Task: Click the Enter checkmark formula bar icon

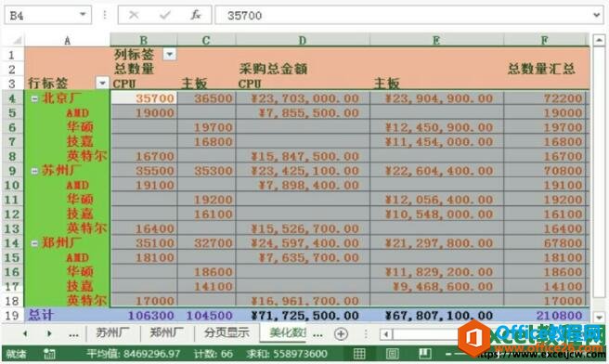Action: tap(165, 15)
